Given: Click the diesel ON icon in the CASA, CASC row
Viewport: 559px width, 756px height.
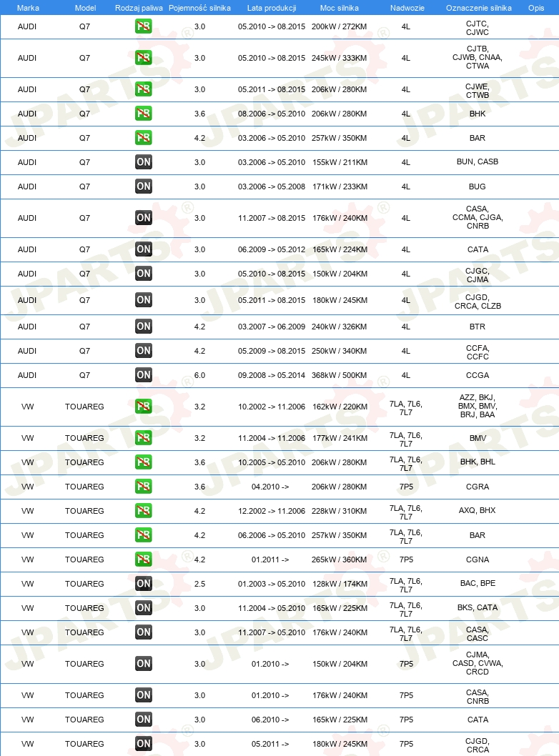Looking at the screenshot, I should coord(143,632).
